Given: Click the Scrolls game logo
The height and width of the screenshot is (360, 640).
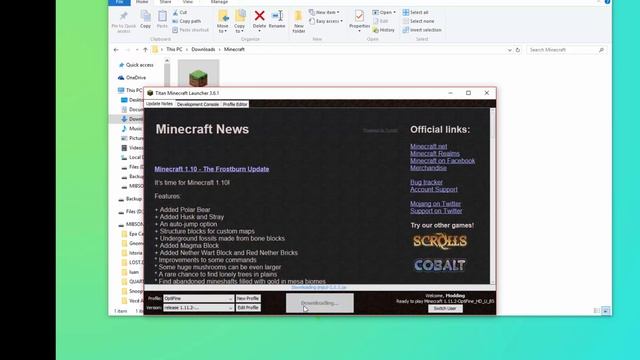Looking at the screenshot, I should pos(440,241).
